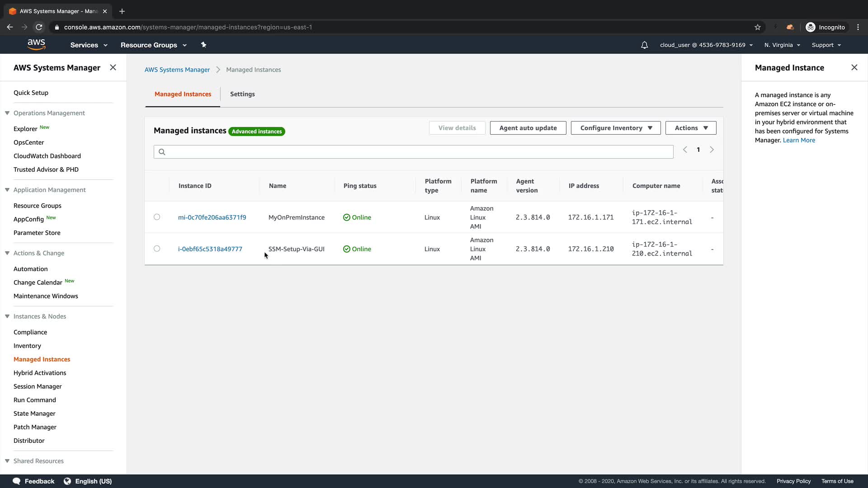Select the SSM-Setup-Via-GUI instance radio button
This screenshot has height=488, width=868.
(157, 249)
